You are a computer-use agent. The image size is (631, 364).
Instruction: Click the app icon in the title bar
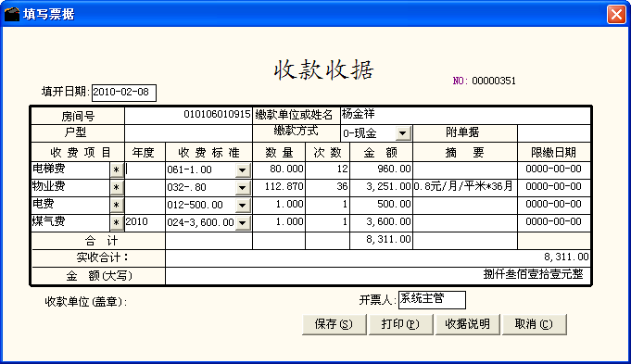coord(12,15)
